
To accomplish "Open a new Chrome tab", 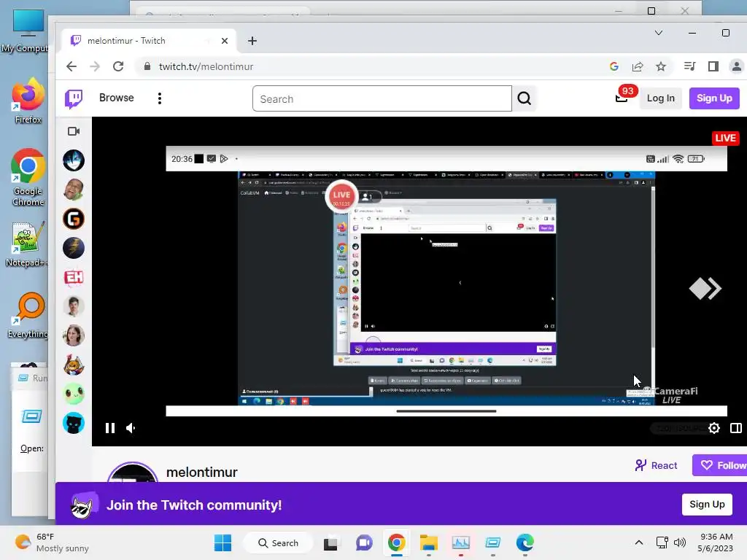I will point(252,41).
